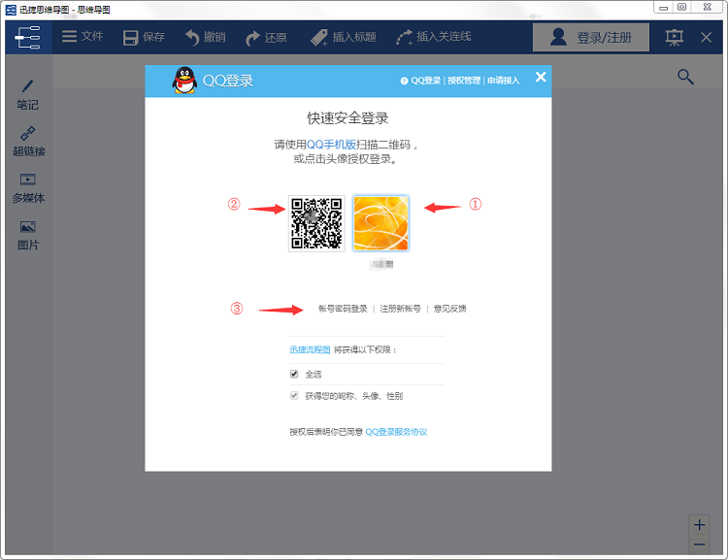Close the toolbar with X icon
Screen dimensions: 728x560
tap(707, 37)
